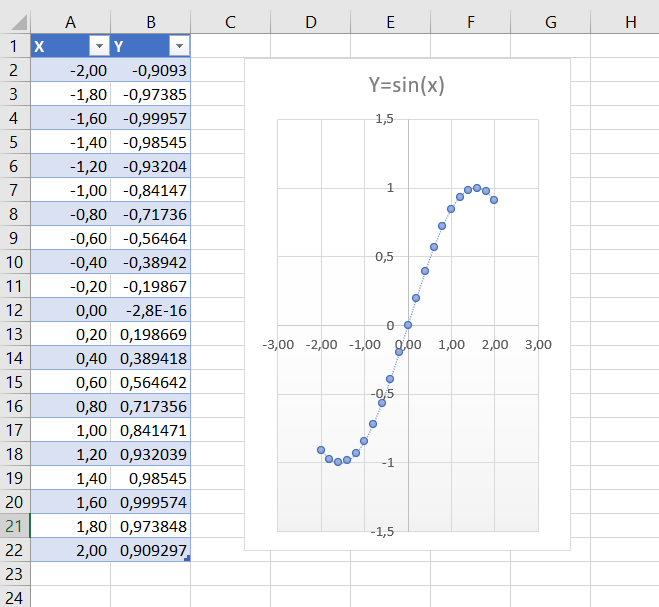Click the 1,5 vertical axis label
The width and height of the screenshot is (659, 607).
tap(384, 119)
